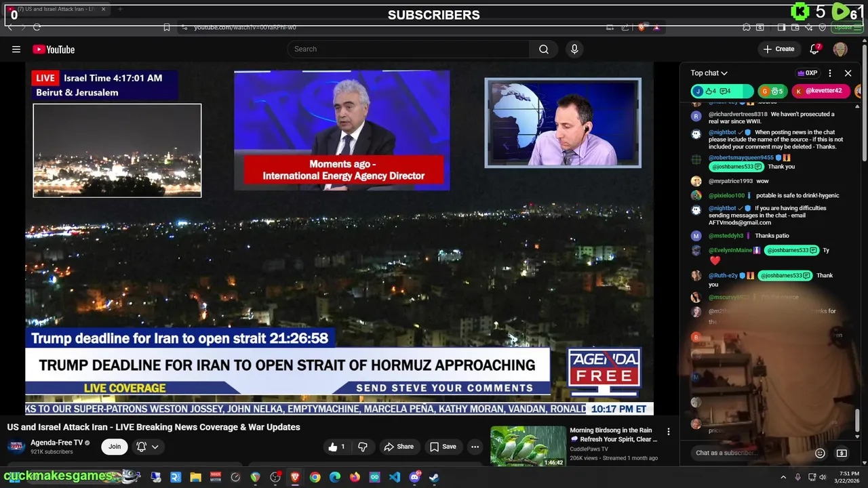Like the video with thumbs up
The image size is (868, 488).
(337, 447)
